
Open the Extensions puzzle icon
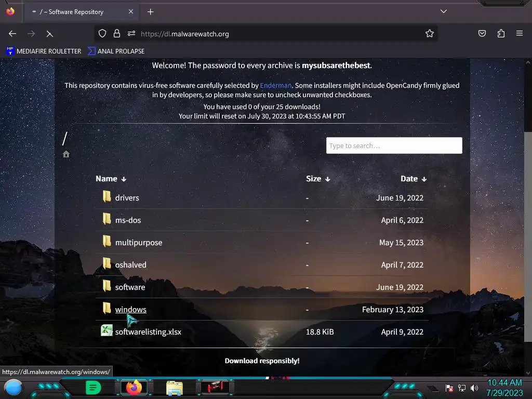coord(501,33)
